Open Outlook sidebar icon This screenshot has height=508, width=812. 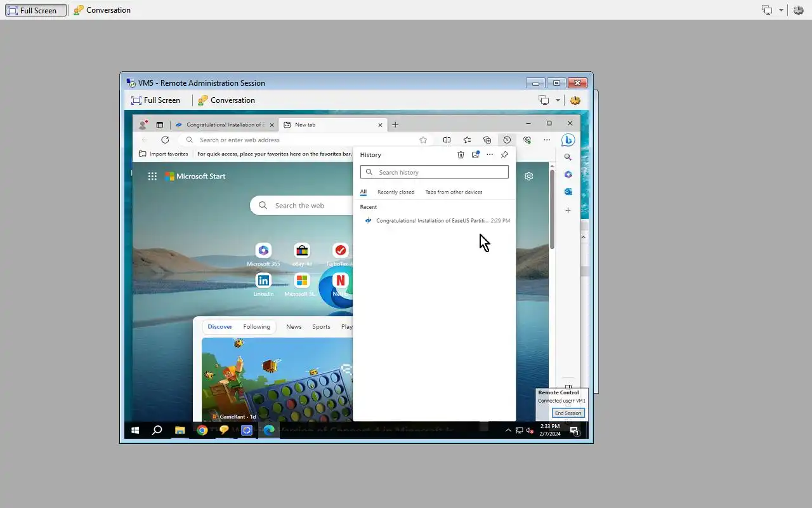coord(568,192)
